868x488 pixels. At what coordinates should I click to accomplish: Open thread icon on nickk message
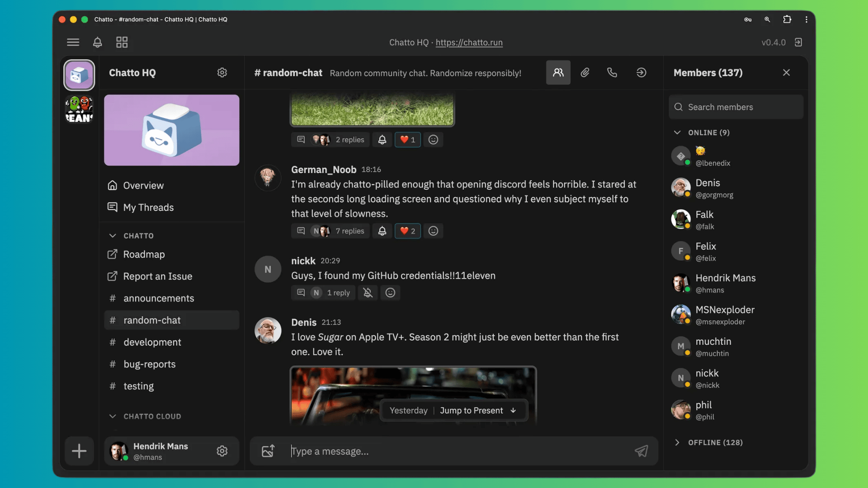[301, 293]
